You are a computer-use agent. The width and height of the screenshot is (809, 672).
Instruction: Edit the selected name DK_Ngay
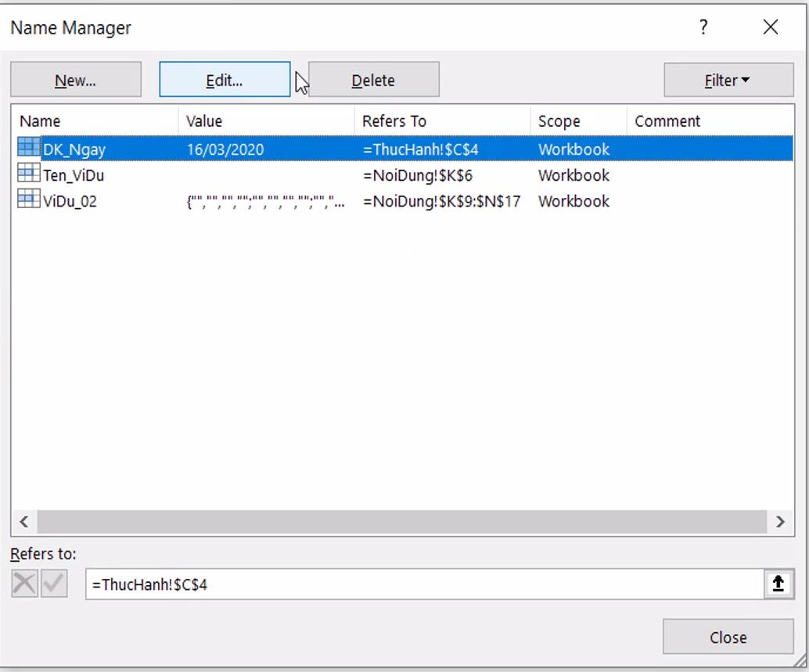(x=225, y=79)
